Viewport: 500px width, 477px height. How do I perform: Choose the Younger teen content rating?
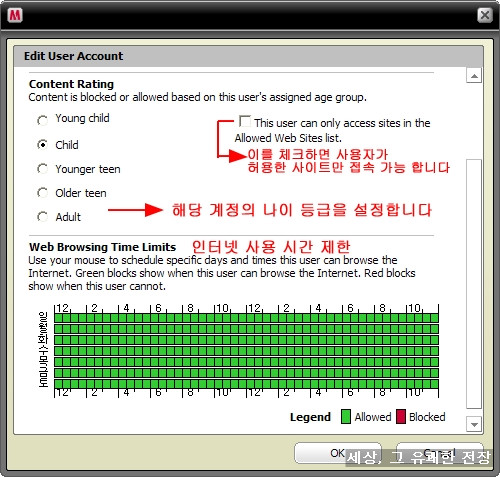click(42, 169)
